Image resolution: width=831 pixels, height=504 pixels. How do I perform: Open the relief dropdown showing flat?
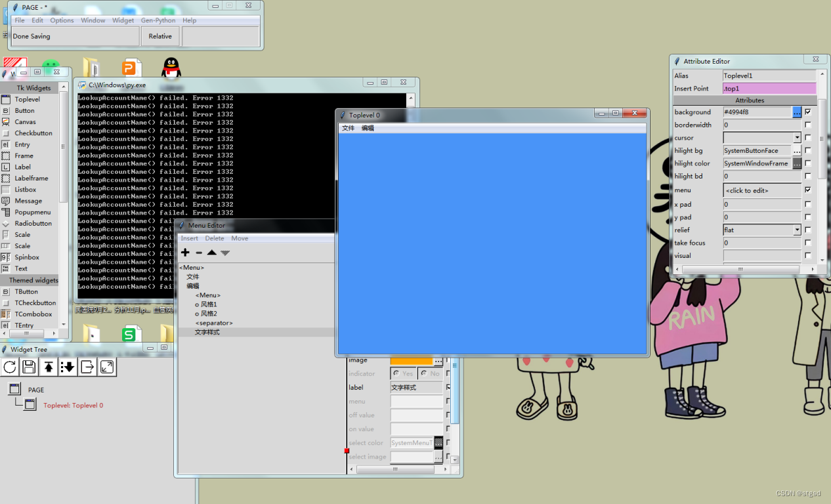coord(797,230)
